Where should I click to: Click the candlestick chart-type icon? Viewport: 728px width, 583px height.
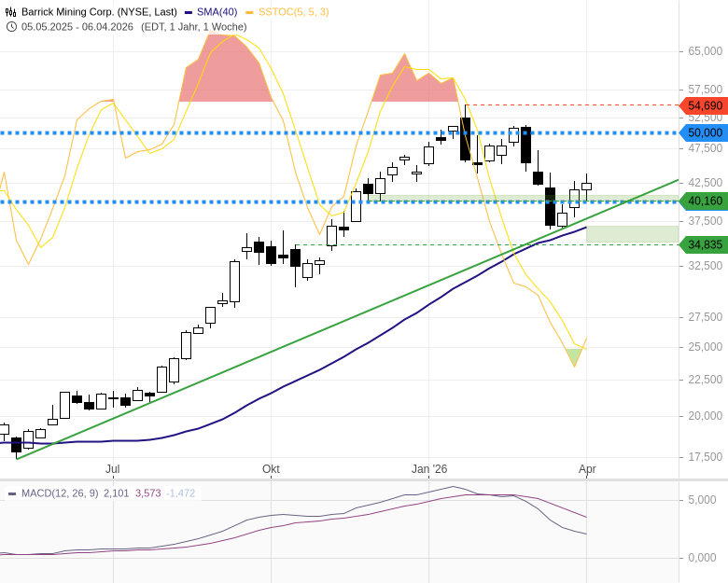tap(11, 12)
